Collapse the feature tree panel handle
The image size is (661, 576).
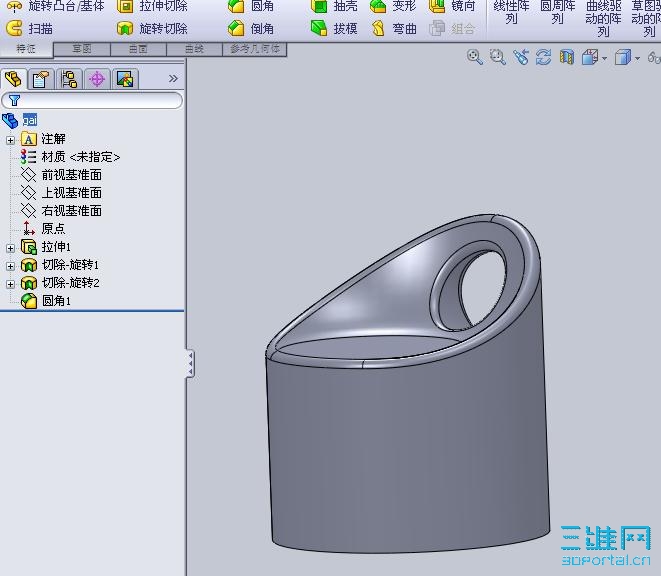[x=190, y=363]
